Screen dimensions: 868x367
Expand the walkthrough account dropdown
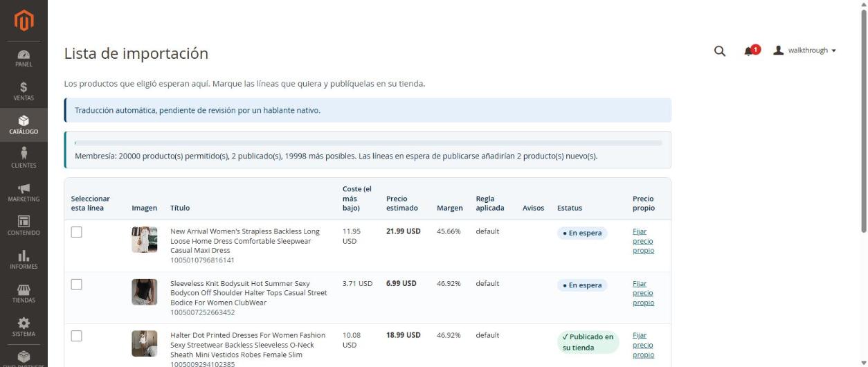coord(804,51)
